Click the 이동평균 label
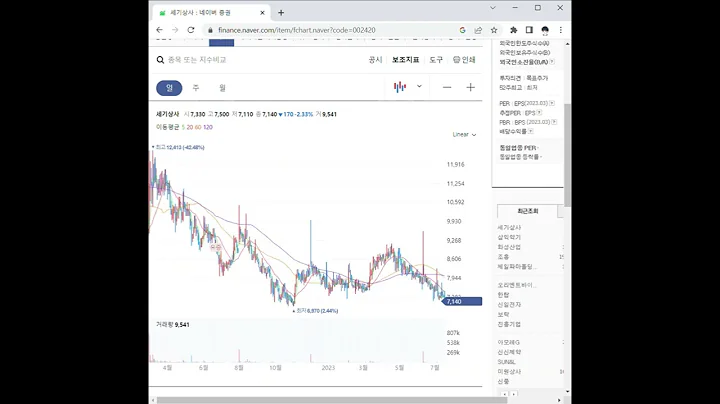Screen dimensions: 720x404 tap(168, 127)
